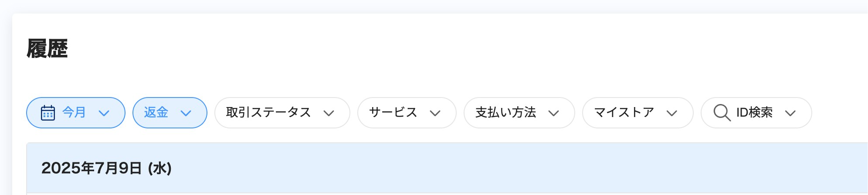Click the 履歴 page heading
The image size is (868, 195).
(x=47, y=48)
